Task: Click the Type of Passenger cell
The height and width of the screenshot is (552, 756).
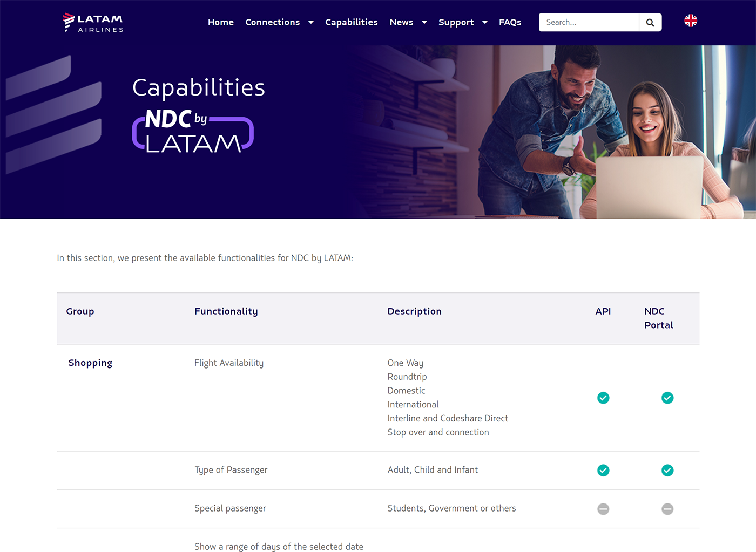Action: click(x=231, y=470)
